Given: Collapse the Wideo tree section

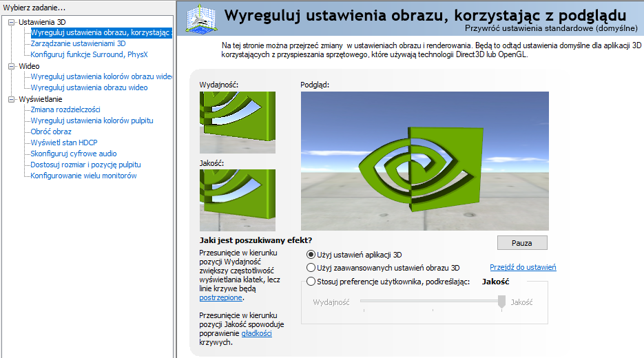Looking at the screenshot, I should pyautogui.click(x=11, y=66).
